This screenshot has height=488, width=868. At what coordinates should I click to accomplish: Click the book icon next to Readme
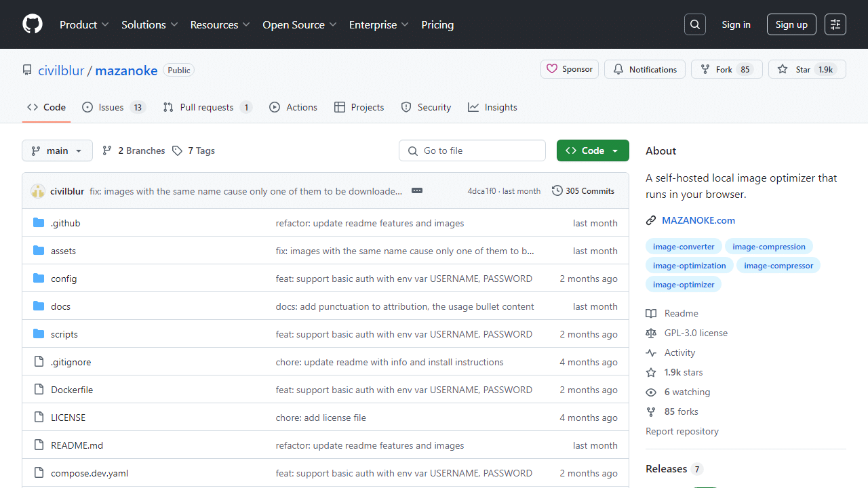click(651, 313)
